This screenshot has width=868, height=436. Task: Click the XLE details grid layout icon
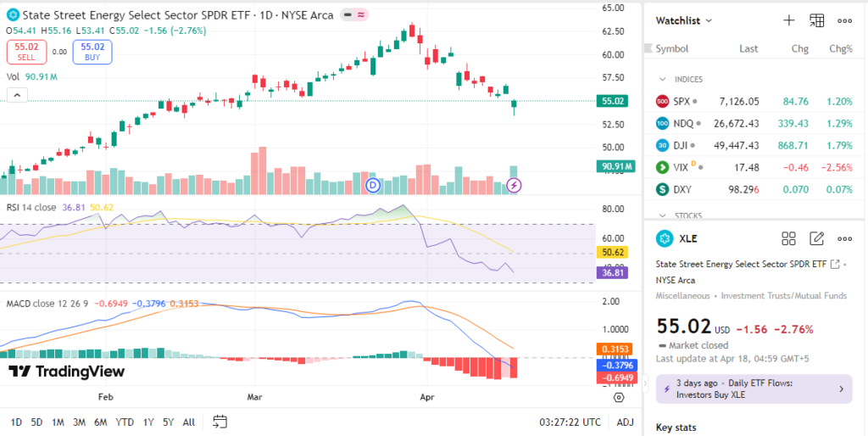(x=788, y=238)
